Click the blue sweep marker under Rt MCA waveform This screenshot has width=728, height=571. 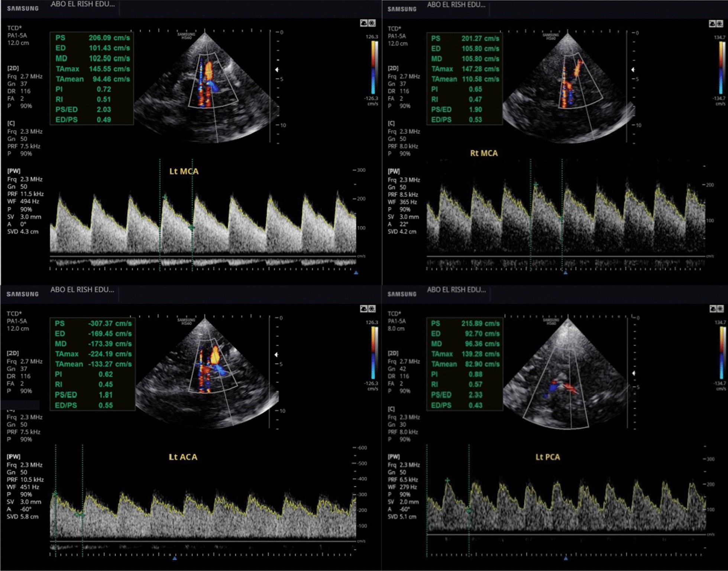pyautogui.click(x=565, y=273)
